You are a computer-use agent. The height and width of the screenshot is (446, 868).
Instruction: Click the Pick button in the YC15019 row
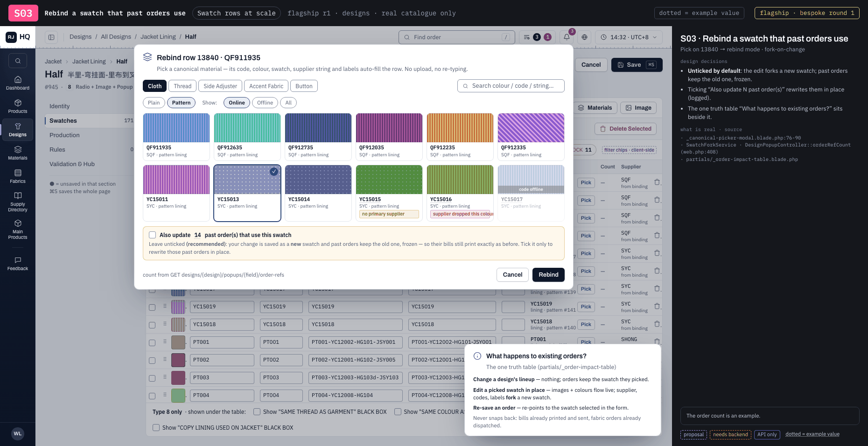[x=586, y=307]
